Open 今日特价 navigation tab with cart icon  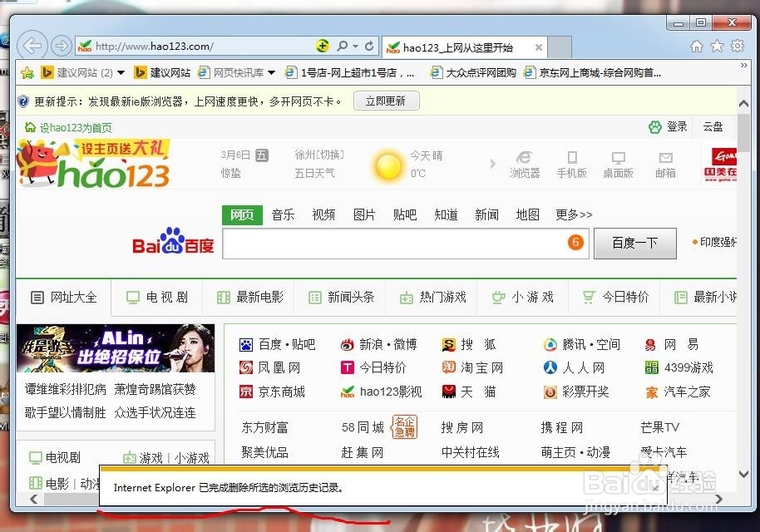tap(615, 298)
